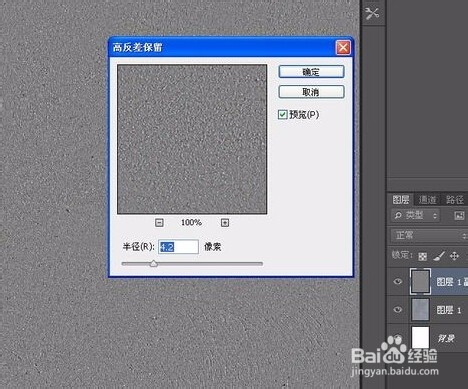Select the 背景 layer thumbnail
This screenshot has width=468, height=389.
pos(420,338)
